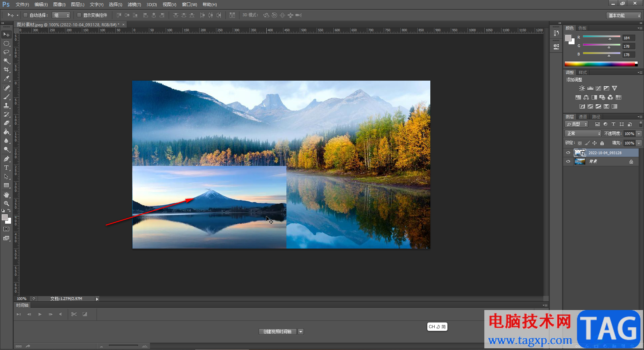
Task: Click the 创建视频时间轴 button
Action: (x=277, y=332)
